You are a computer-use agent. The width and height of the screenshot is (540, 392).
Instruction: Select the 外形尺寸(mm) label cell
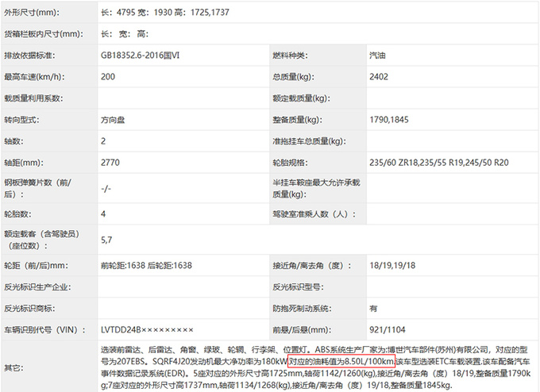[32, 13]
